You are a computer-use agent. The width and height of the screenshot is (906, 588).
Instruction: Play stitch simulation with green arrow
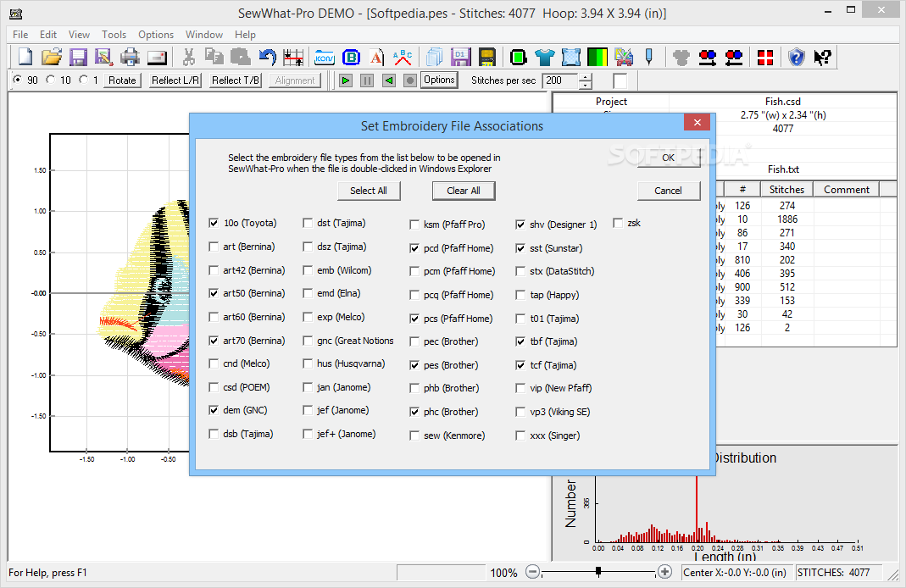(346, 80)
